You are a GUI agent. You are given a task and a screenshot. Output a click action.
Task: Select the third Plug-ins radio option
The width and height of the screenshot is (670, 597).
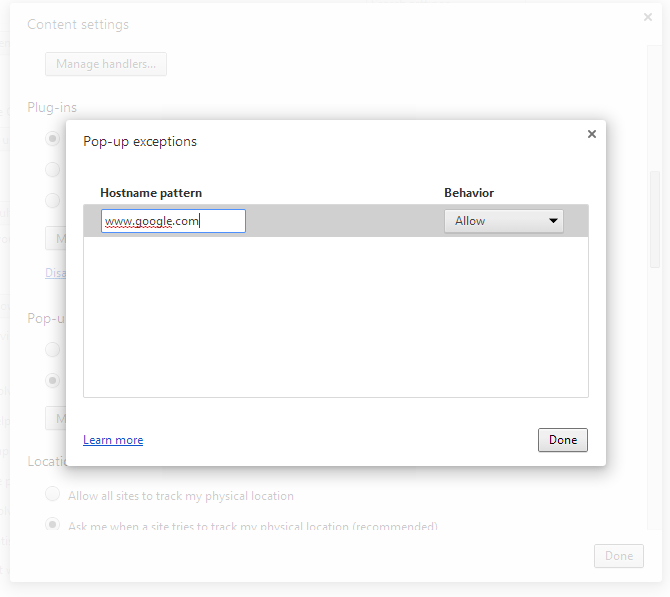53,200
